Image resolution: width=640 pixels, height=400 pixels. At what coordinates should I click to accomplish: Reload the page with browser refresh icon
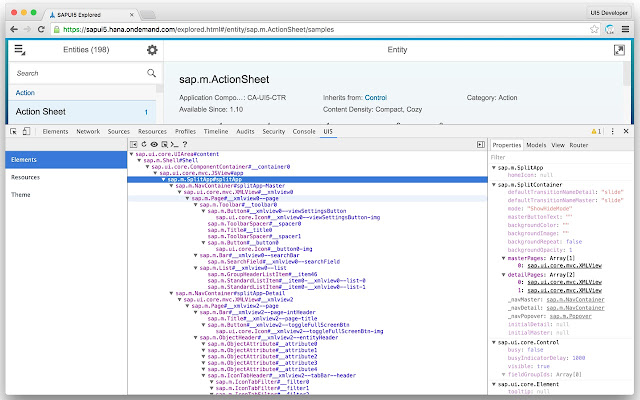[x=41, y=29]
